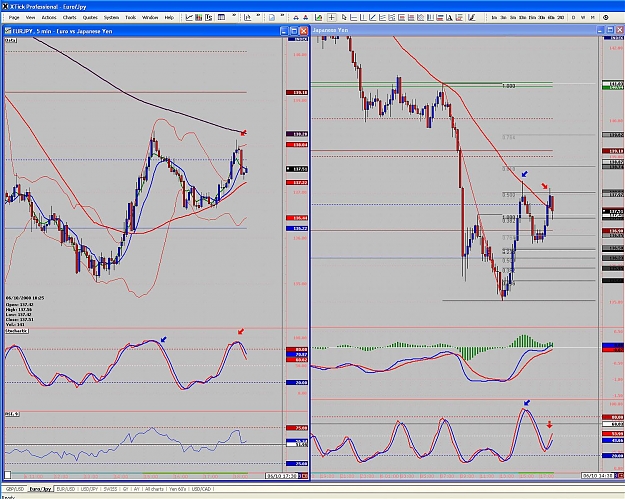The width and height of the screenshot is (625, 499).
Task: Expand first toolbar overflow chevron
Action: pyautogui.click(x=234, y=16)
